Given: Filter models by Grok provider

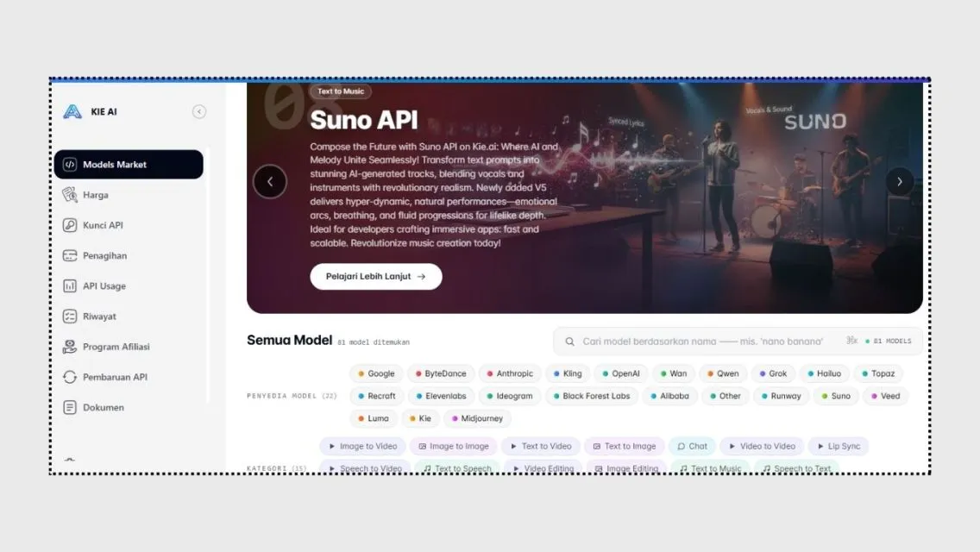Looking at the screenshot, I should click(773, 373).
